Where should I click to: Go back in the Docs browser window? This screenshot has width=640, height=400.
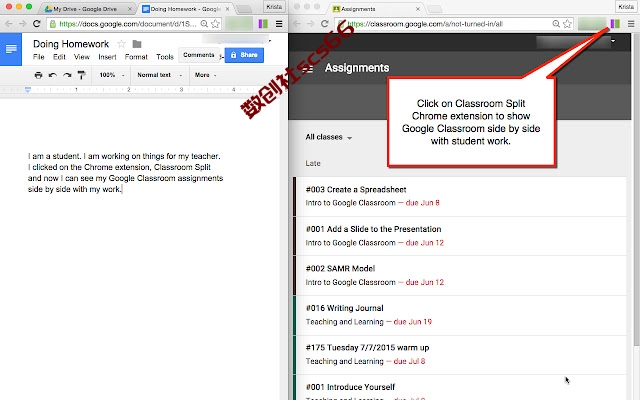click(x=9, y=24)
